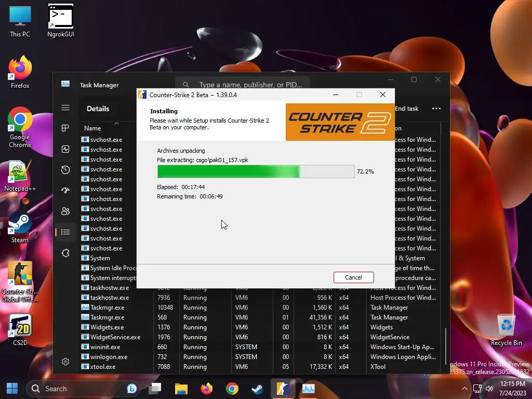The height and width of the screenshot is (399, 532).
Task: Select WidgetService.exe process row
Action: [x=261, y=337]
